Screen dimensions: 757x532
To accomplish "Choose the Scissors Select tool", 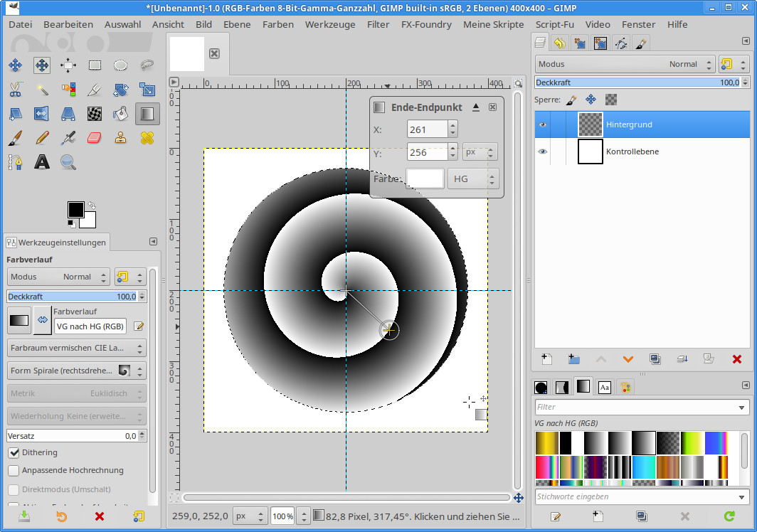I will coord(15,90).
